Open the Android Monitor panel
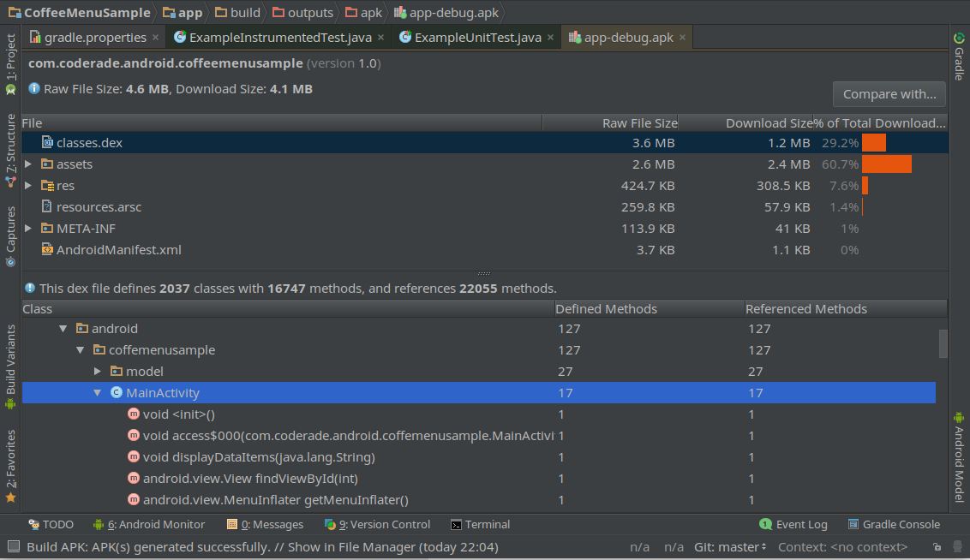The width and height of the screenshot is (970, 560). 149,524
